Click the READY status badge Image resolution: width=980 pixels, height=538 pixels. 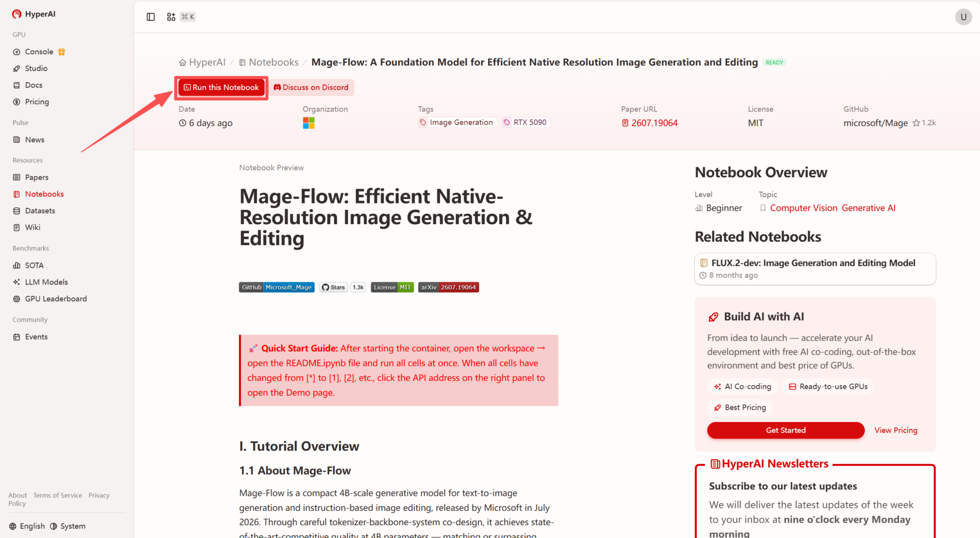[775, 62]
